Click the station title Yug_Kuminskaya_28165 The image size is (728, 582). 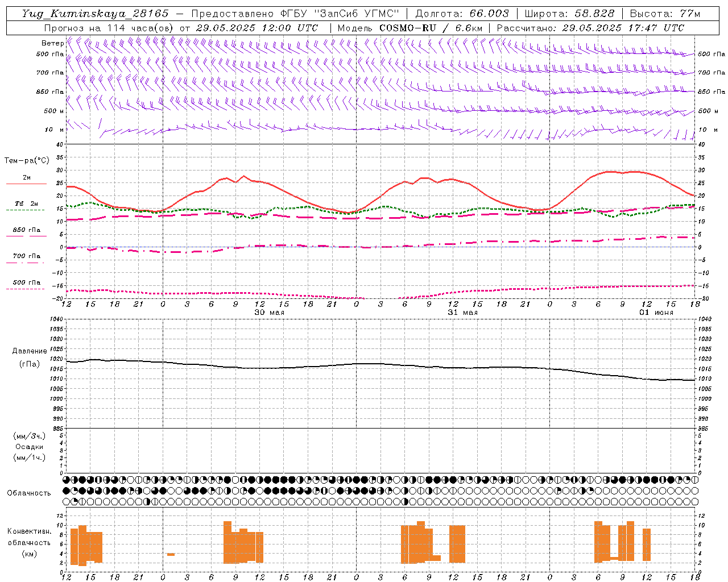pos(96,14)
